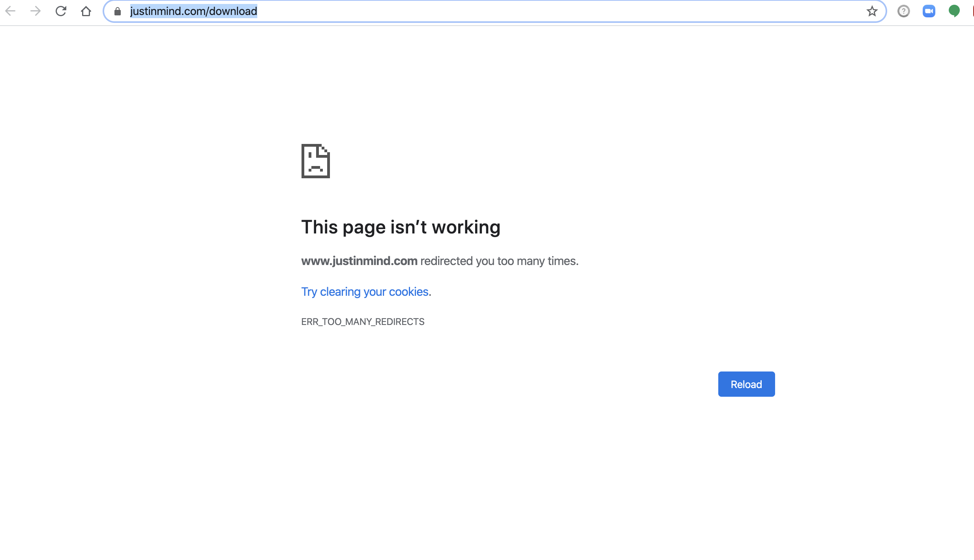Image resolution: width=974 pixels, height=560 pixels.
Task: Click the forward navigation arrow
Action: pyautogui.click(x=36, y=11)
